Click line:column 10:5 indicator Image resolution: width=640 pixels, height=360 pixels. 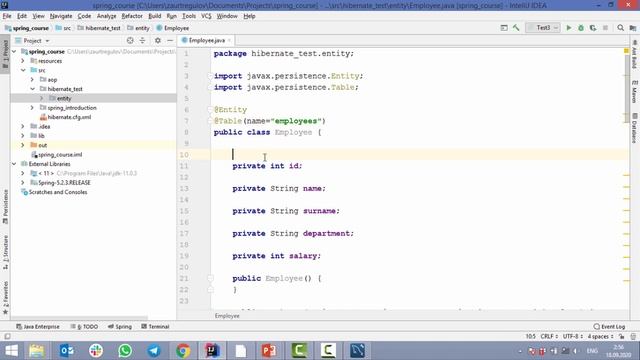coord(530,337)
